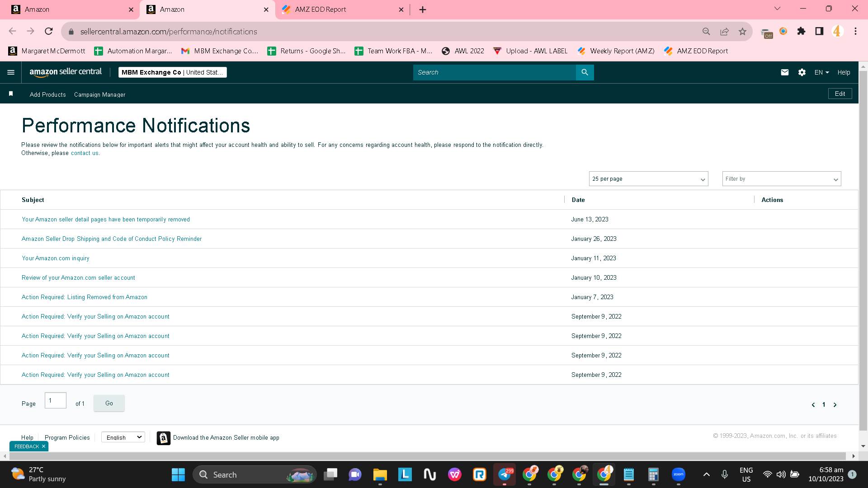Screen dimensions: 868x488
Task: Open the MBM Exchange Co account switcher
Action: pyautogui.click(x=173, y=72)
